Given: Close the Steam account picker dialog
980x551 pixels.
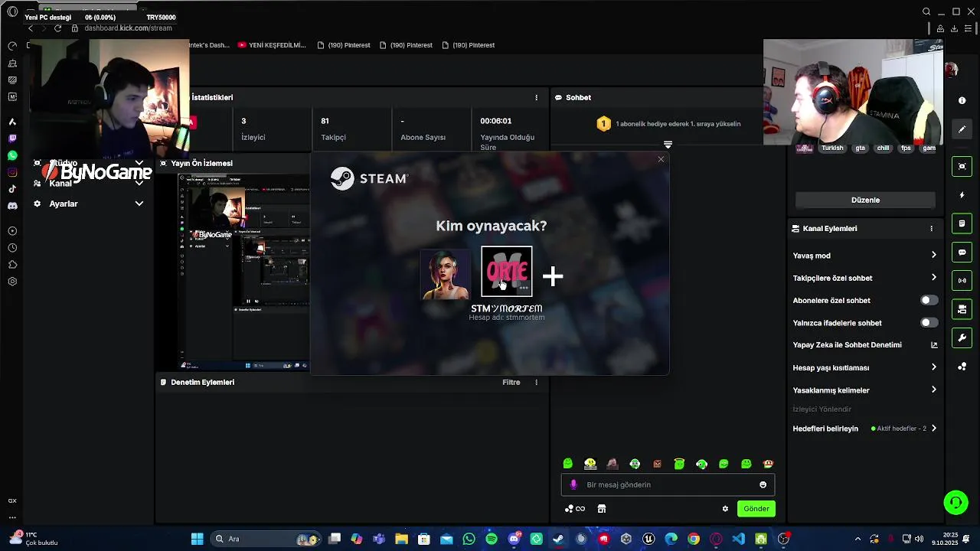Looking at the screenshot, I should [661, 159].
